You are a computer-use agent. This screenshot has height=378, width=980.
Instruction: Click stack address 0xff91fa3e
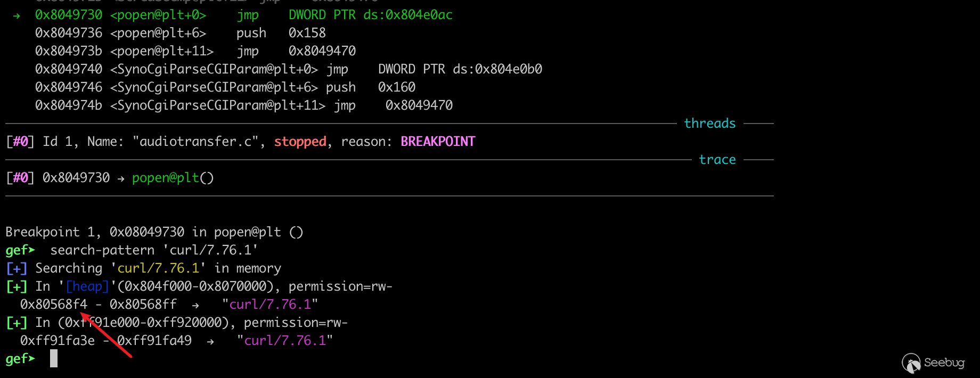[x=58, y=341]
